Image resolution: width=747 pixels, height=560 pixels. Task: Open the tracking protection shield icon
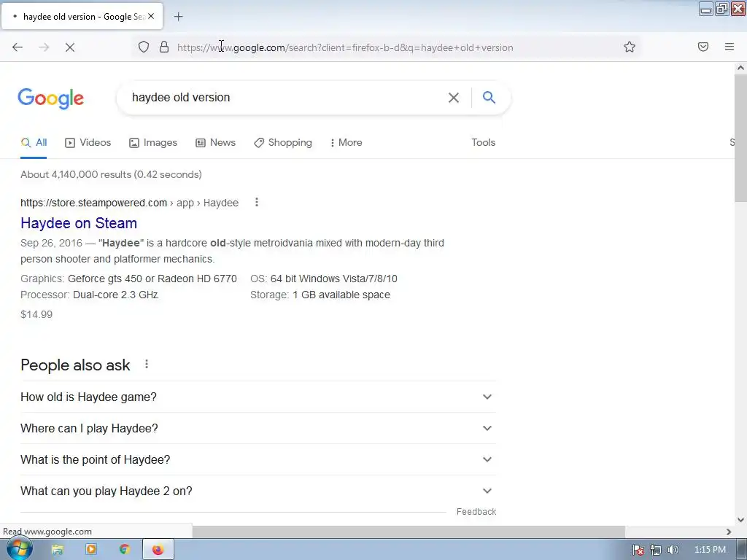(x=144, y=47)
